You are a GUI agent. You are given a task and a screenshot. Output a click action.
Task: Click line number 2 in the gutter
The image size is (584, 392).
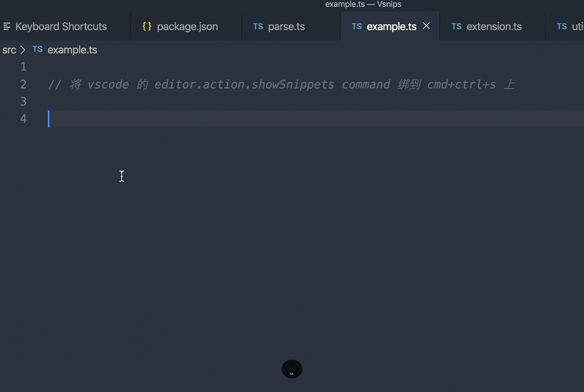coord(23,84)
